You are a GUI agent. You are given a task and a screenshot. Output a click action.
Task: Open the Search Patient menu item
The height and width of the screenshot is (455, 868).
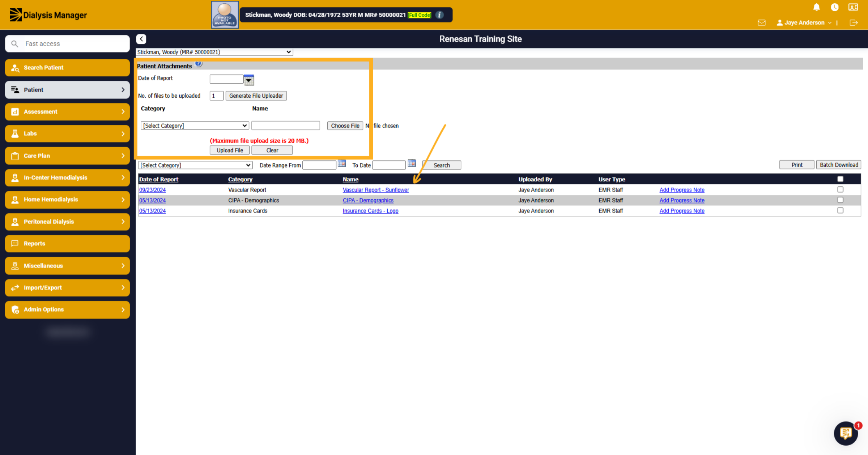[67, 68]
